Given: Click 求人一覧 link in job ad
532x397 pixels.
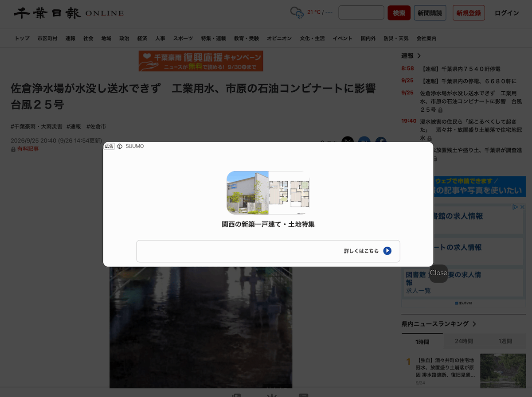Looking at the screenshot, I should click(x=418, y=291).
